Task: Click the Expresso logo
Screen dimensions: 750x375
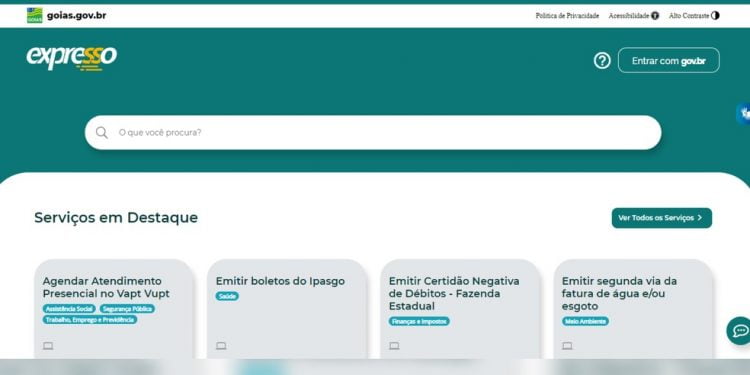Action: [x=72, y=58]
